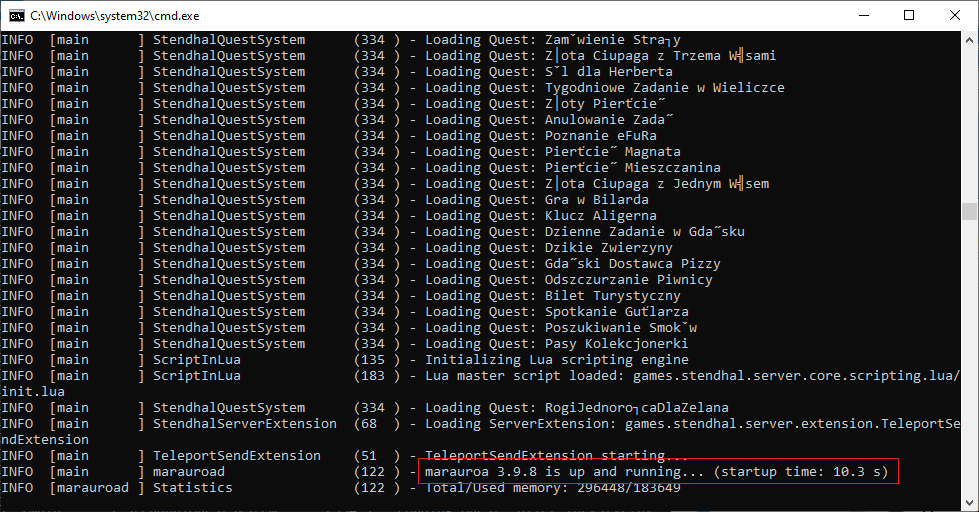Click 'Loading Quest: RogiJednorożcaDlaZelana' line
The image size is (979, 512).
(x=573, y=407)
